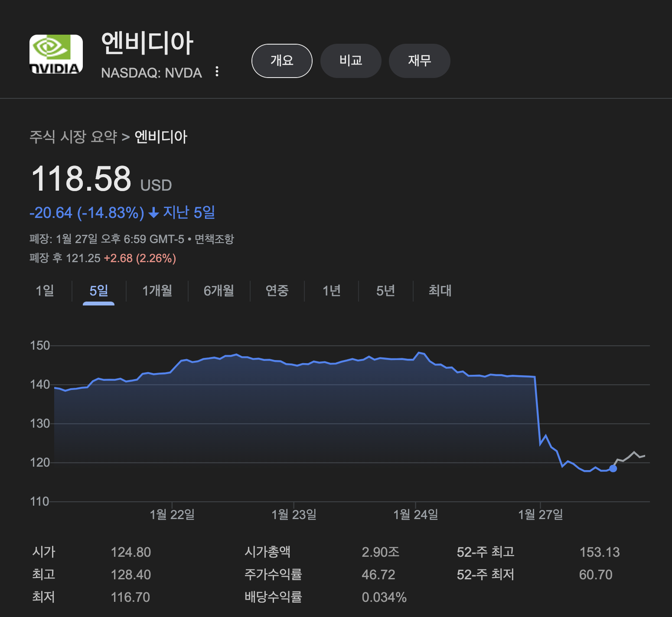Click the 52-주 최고 value 153.13

(600, 552)
